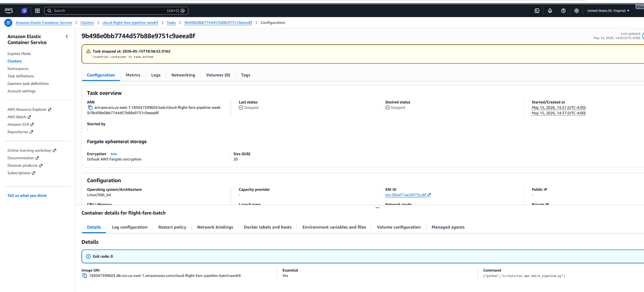Focus the top Search field
The width and height of the screenshot is (644, 292).
click(116, 11)
